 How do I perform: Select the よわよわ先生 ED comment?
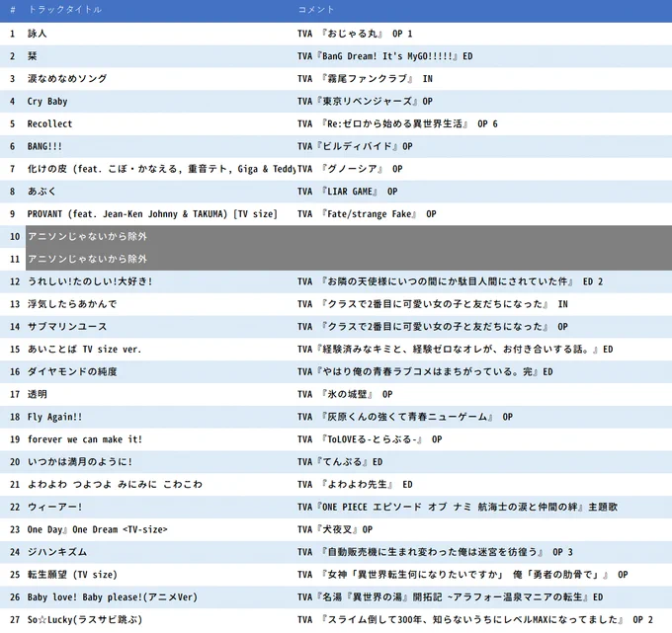[x=355, y=485]
